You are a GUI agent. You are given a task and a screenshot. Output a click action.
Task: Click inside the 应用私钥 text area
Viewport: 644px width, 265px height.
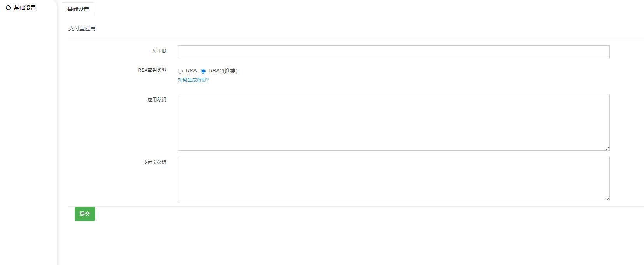tap(393, 122)
